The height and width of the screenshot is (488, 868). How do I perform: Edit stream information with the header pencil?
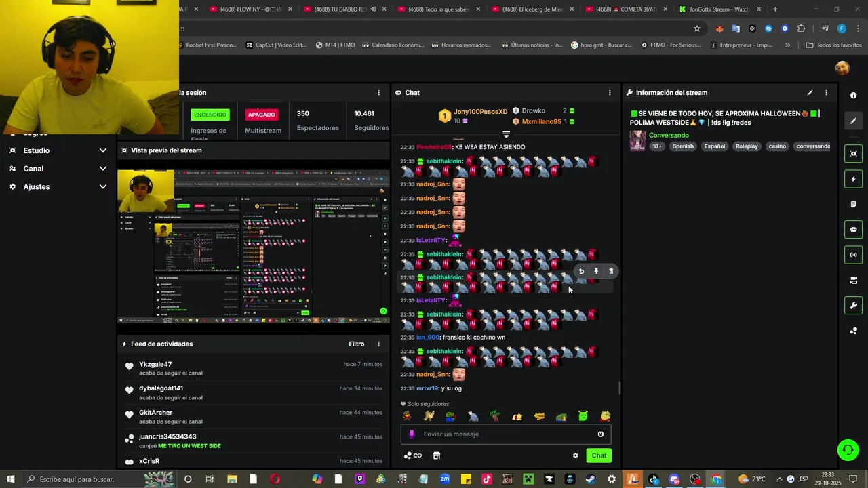810,93
